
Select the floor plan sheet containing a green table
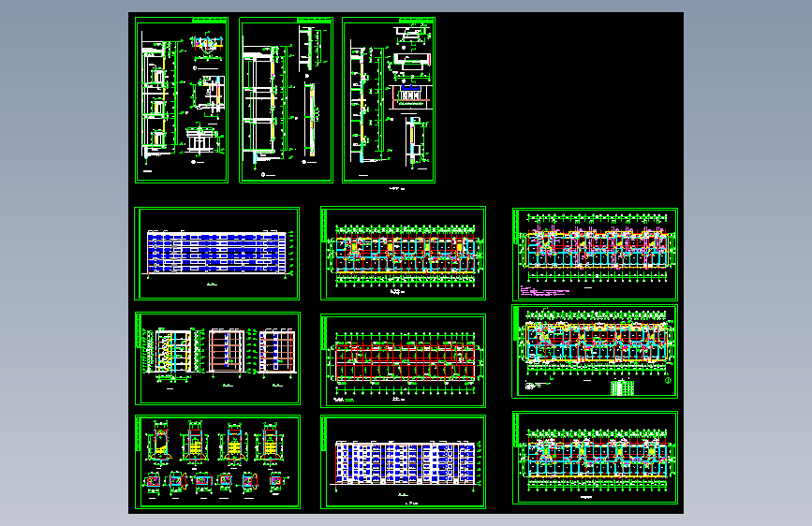click(x=595, y=352)
